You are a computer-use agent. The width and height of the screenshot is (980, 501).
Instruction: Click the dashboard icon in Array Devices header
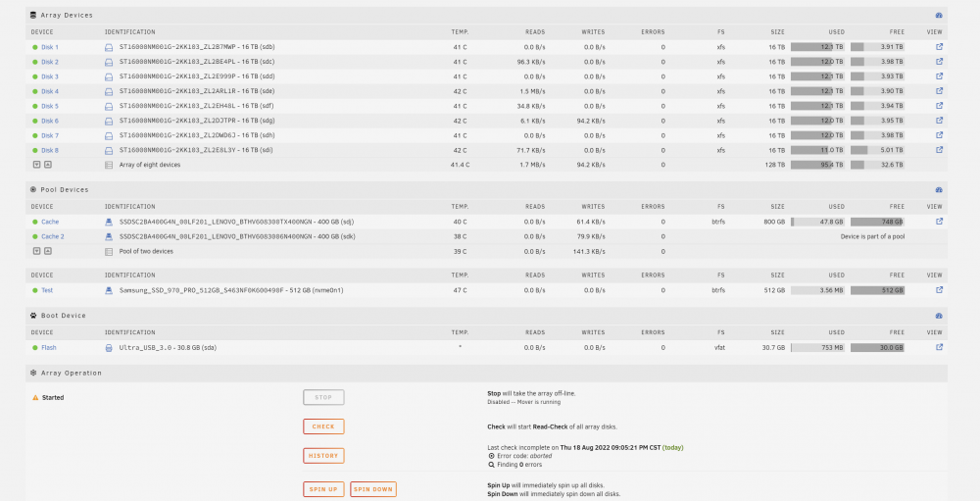[x=939, y=15]
